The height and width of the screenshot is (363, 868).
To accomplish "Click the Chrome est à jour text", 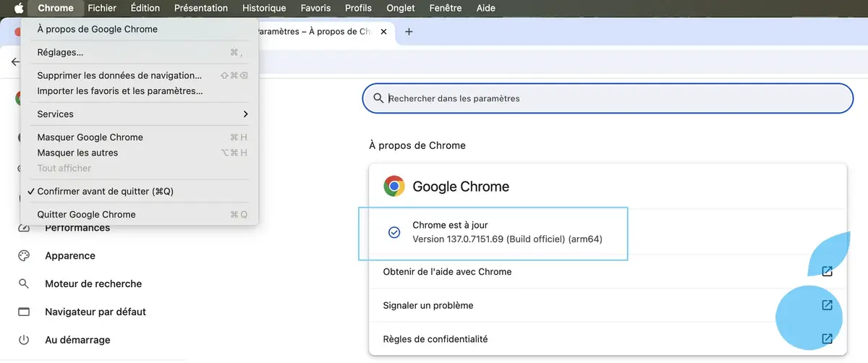I will pyautogui.click(x=450, y=226).
